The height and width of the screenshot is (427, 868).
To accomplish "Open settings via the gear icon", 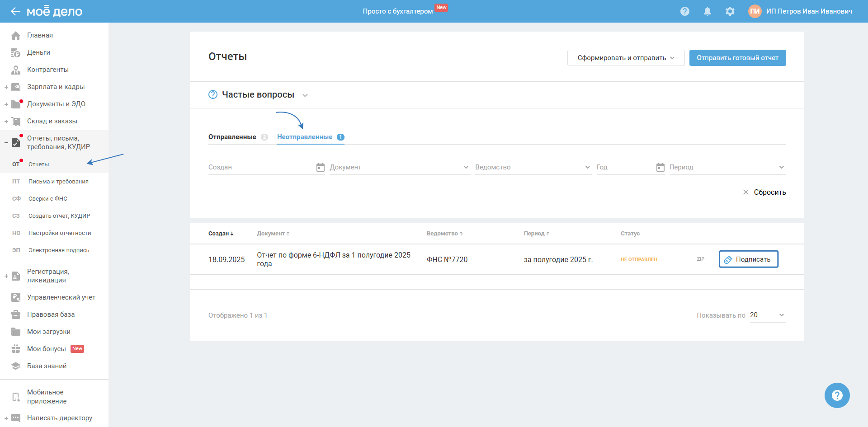I will coord(730,11).
